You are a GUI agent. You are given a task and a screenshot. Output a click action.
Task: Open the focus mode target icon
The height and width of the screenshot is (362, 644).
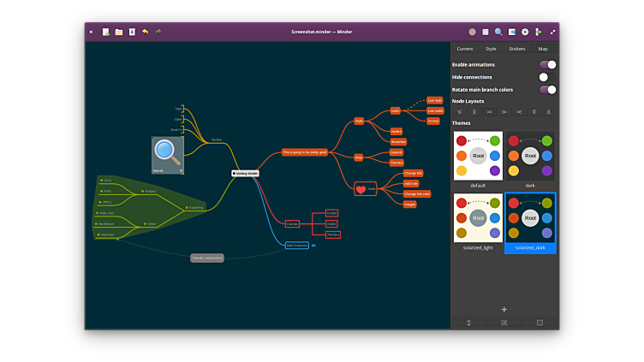472,32
